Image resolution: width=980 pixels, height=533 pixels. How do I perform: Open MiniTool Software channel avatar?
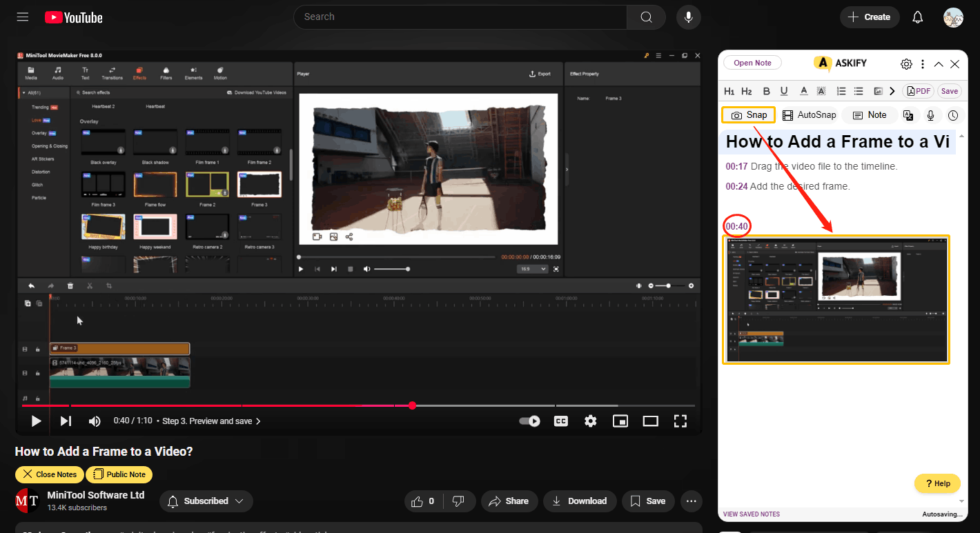click(27, 501)
